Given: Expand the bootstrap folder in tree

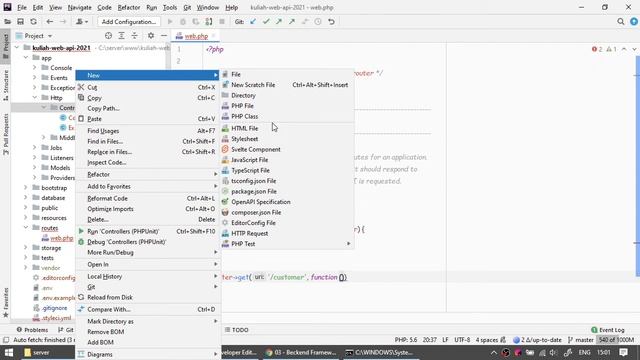Looking at the screenshot, I should point(26,188).
